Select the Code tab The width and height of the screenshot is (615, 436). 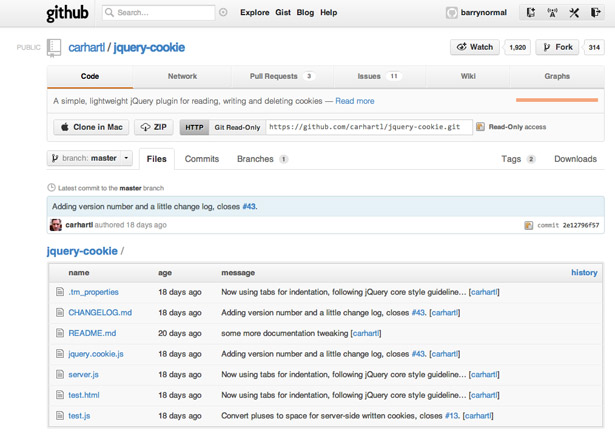click(x=90, y=76)
